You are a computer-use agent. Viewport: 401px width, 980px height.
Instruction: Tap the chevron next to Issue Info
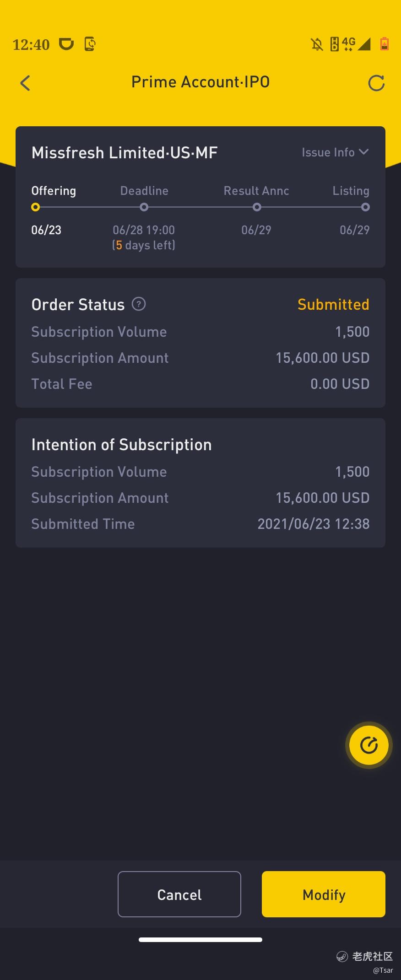point(364,152)
